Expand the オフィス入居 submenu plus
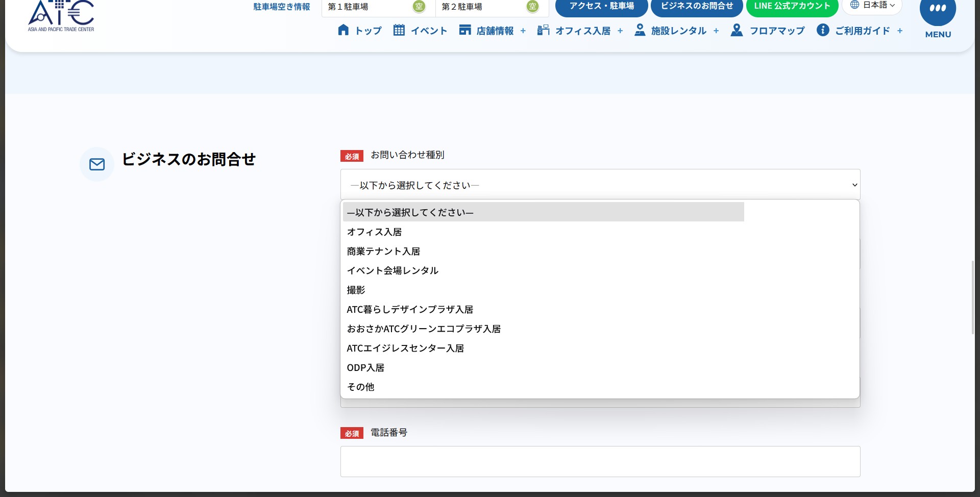 tap(620, 31)
